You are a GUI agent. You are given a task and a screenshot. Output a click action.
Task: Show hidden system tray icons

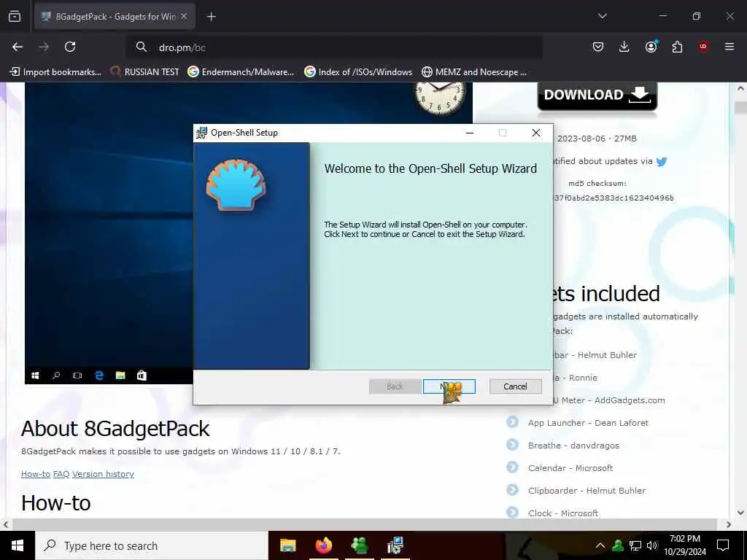pos(600,545)
